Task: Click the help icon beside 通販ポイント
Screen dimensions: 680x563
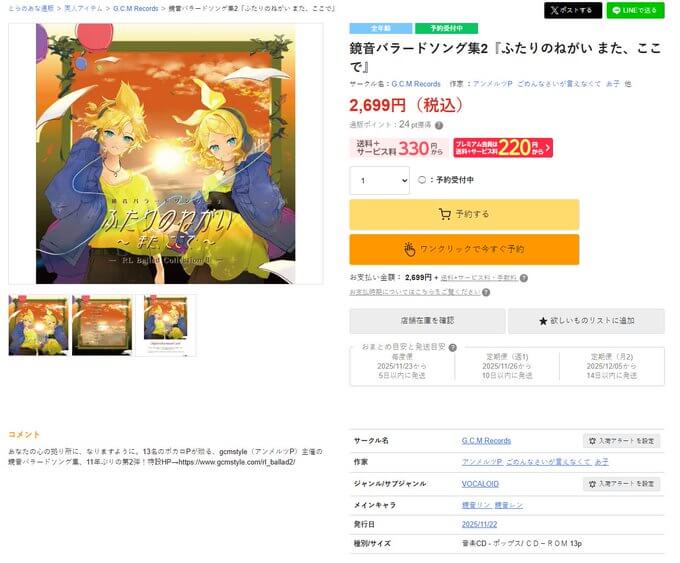Action: 439,125
